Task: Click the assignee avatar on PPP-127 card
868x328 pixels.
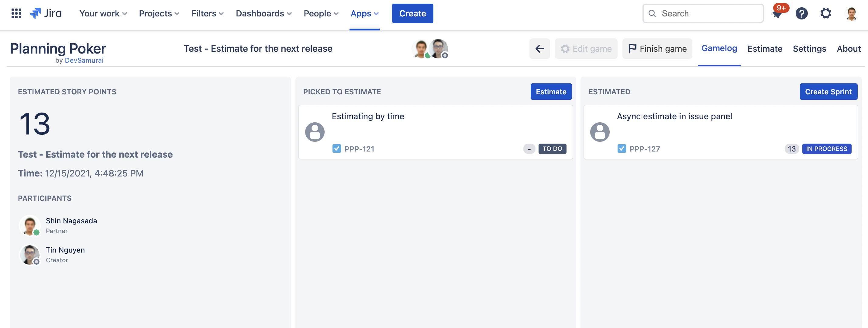Action: coord(600,132)
